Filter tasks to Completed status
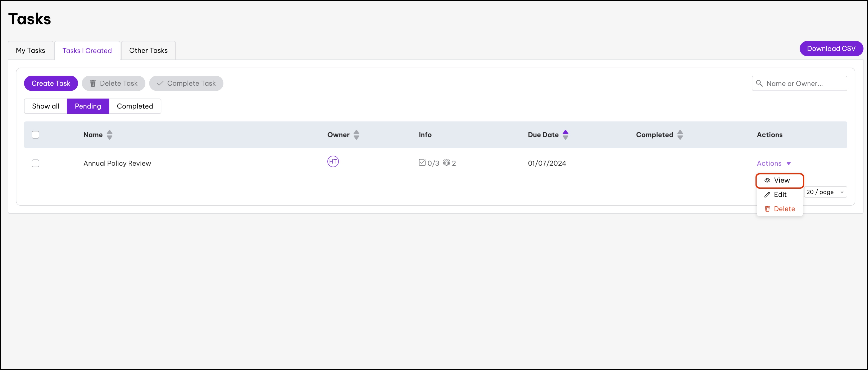 point(135,106)
